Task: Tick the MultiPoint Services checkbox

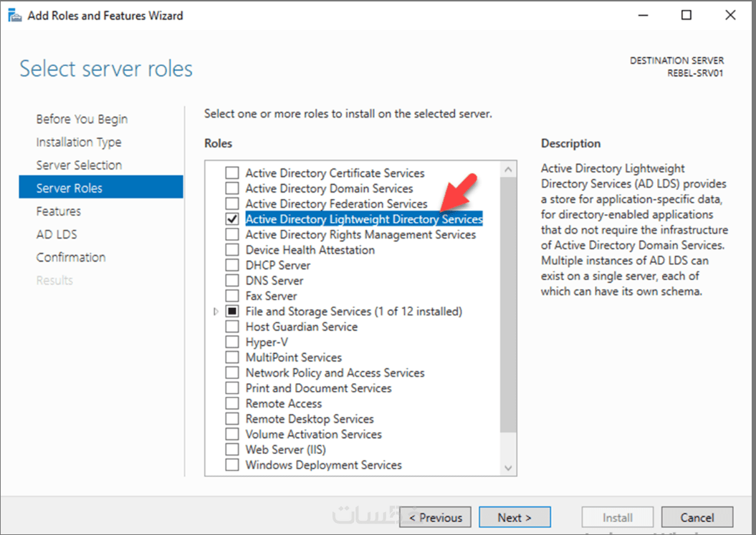Action: pos(232,357)
